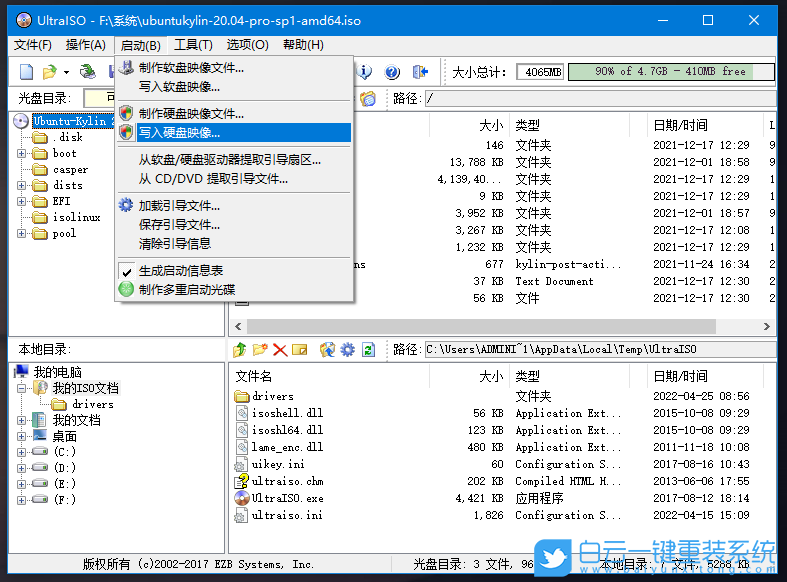
Task: Select casper folder in ISO tree
Action: [x=70, y=170]
